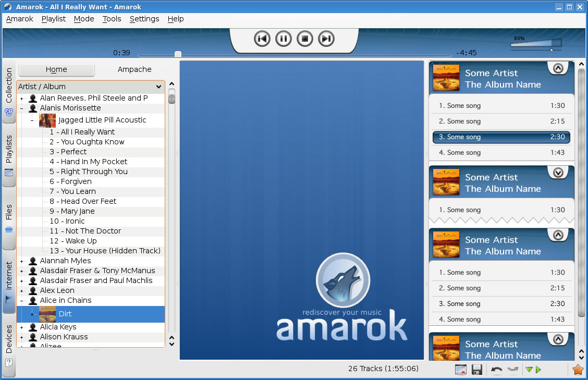The image size is (588, 380).
Task: Expand the Alicia Keys artist
Action: coord(21,327)
